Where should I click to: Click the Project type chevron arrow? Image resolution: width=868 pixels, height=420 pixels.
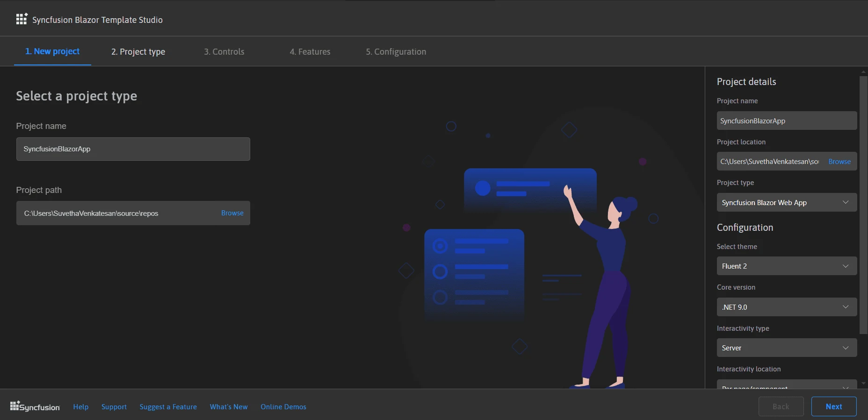tap(846, 202)
